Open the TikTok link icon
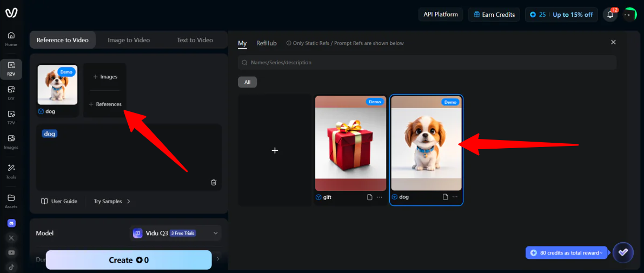 tap(11, 267)
